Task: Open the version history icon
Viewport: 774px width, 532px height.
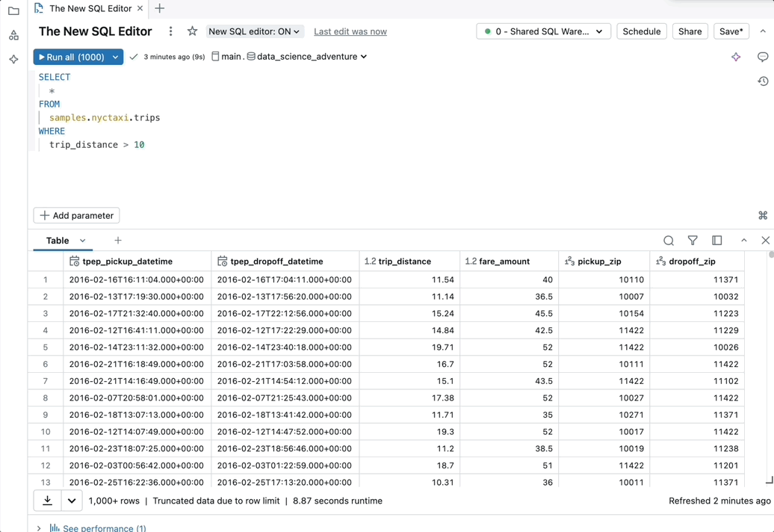Action: pyautogui.click(x=763, y=81)
